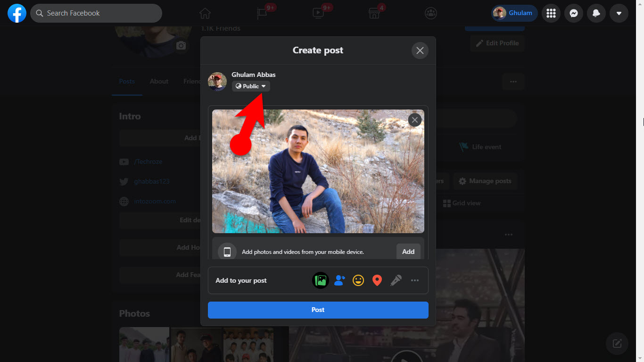Click the Ghulam Abbas name in dialog
The width and height of the screenshot is (644, 362).
[254, 75]
